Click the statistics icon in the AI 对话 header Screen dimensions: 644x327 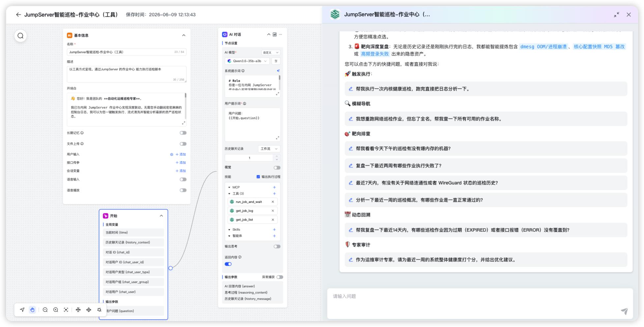tap(275, 34)
